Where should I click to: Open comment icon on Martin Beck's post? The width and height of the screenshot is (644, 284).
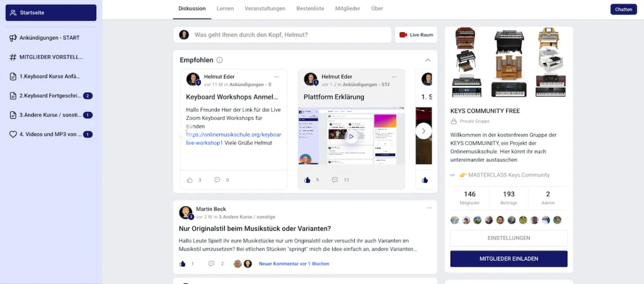point(211,264)
